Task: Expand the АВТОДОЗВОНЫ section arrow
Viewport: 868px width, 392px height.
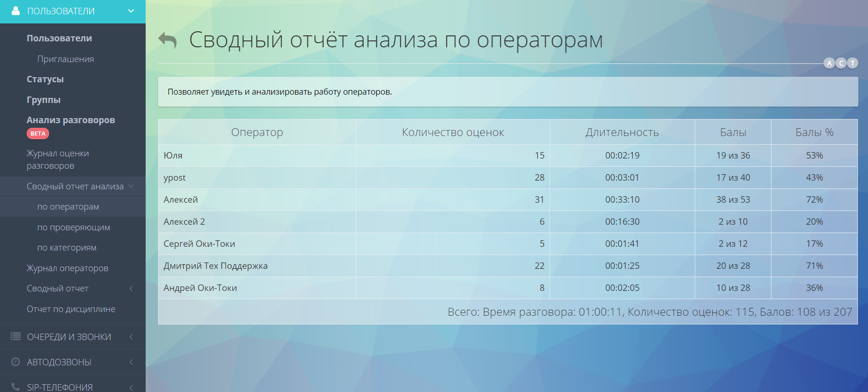Action: click(131, 362)
